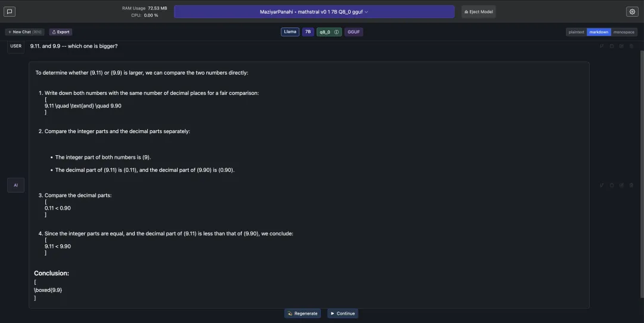Start a New Chat
This screenshot has width=644, height=323.
pyautogui.click(x=24, y=32)
